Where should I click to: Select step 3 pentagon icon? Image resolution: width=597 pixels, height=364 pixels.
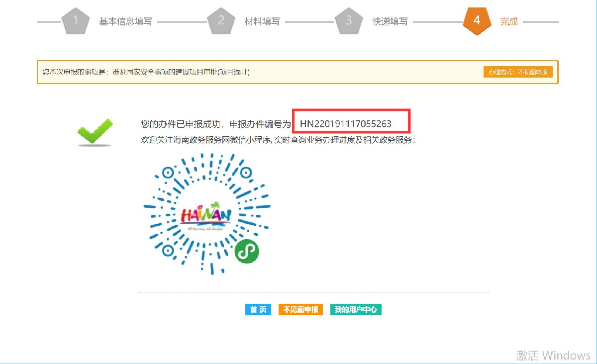(349, 22)
